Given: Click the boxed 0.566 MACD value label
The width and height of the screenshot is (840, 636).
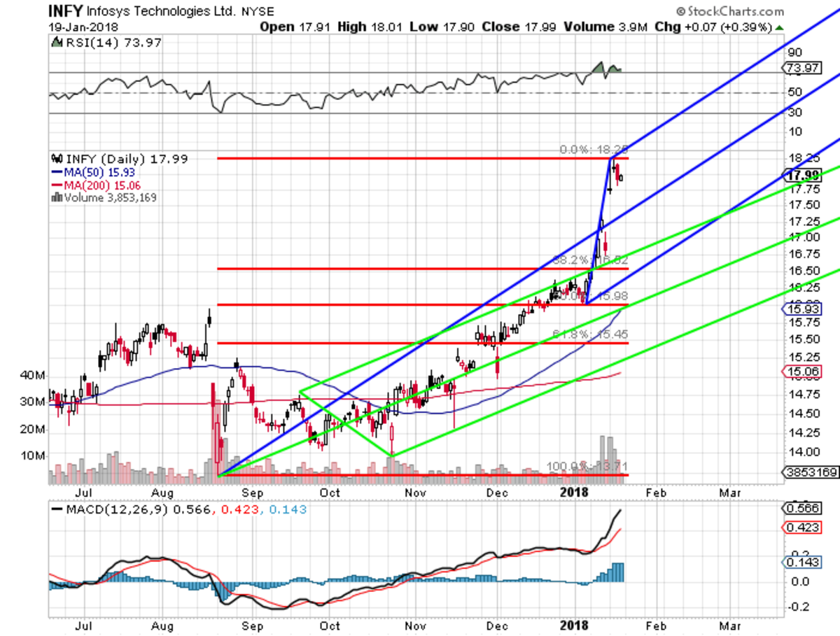Looking at the screenshot, I should [801, 509].
